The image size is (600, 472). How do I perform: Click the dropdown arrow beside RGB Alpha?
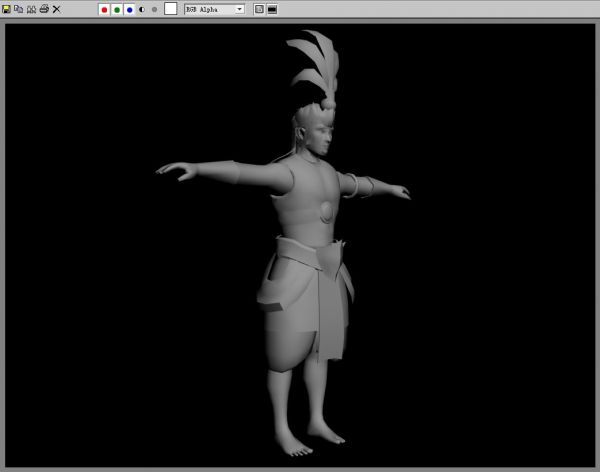[239, 9]
